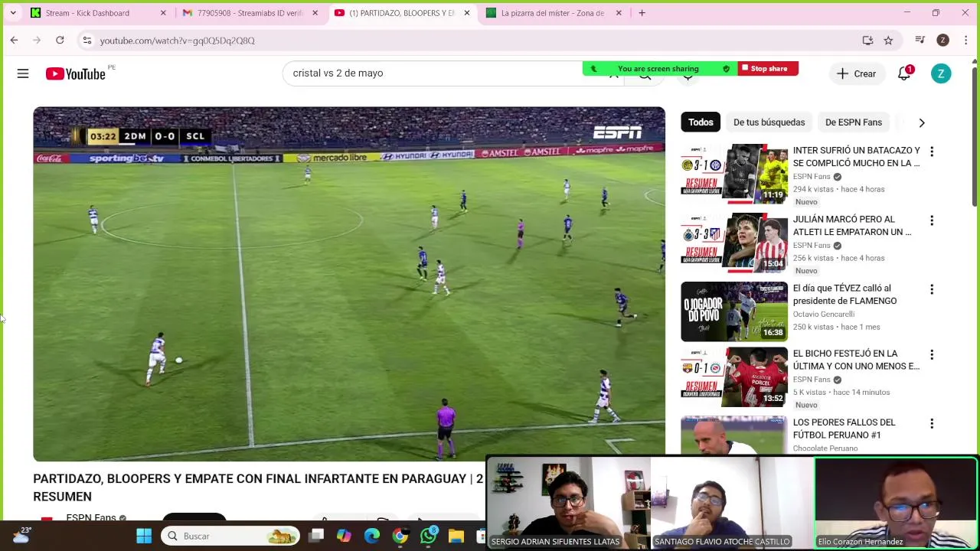Click the Windows Buscar search field

[230, 536]
